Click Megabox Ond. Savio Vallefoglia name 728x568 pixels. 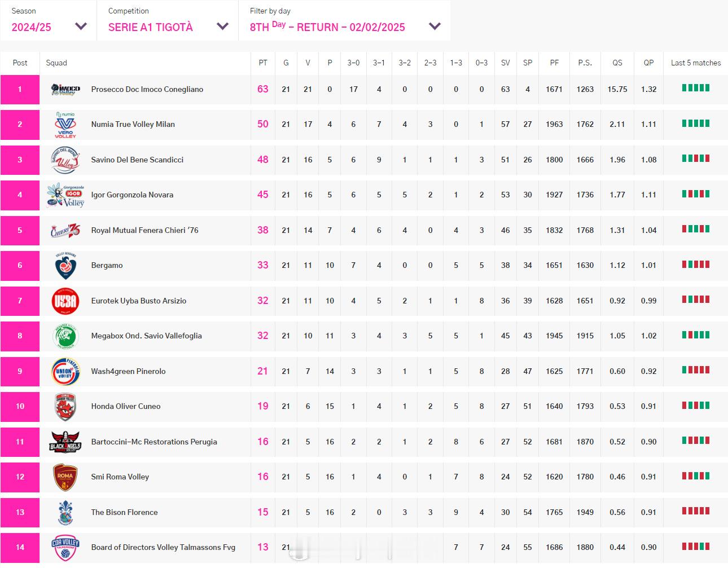click(x=146, y=336)
